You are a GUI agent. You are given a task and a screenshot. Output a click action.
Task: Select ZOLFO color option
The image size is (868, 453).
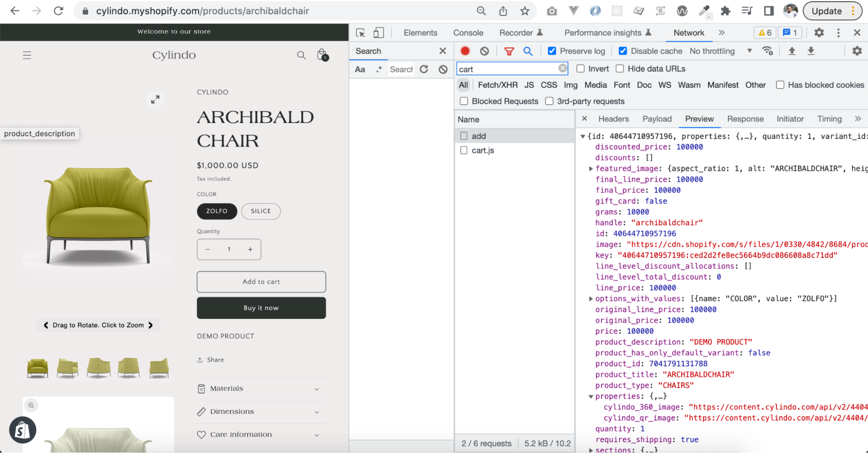217,211
